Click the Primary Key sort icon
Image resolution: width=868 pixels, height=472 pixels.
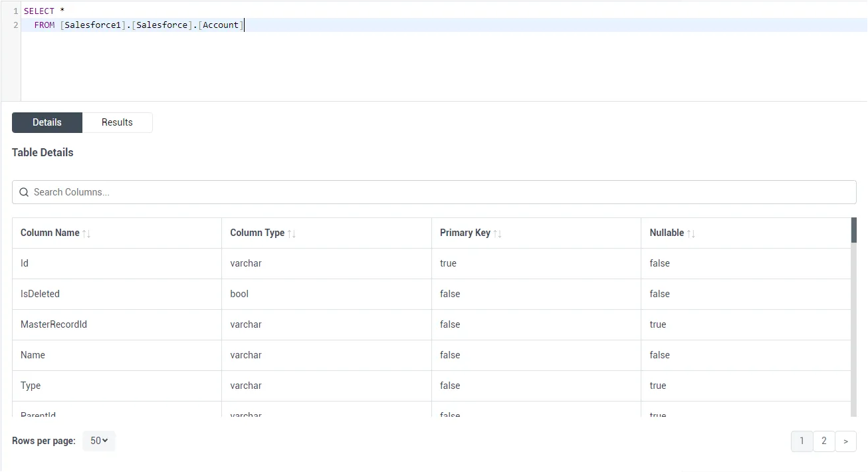498,233
